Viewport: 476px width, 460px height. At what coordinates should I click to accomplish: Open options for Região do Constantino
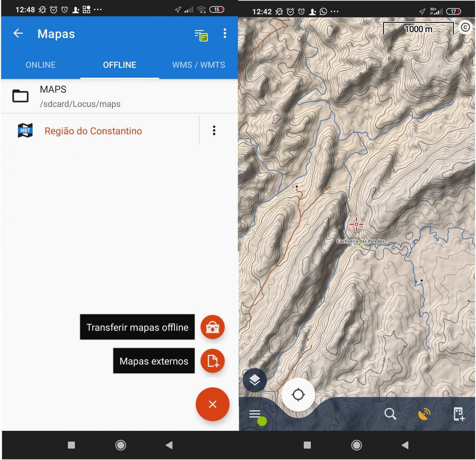pyautogui.click(x=214, y=130)
